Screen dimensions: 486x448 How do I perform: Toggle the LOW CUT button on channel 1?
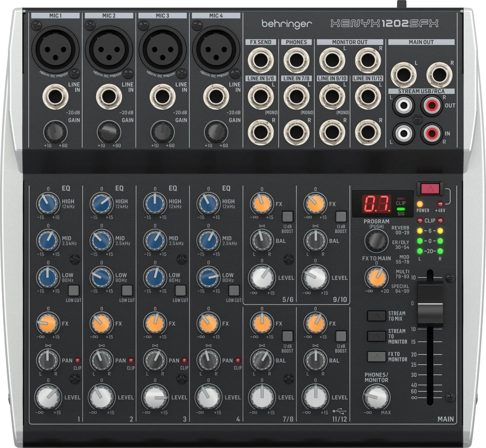pos(74,291)
